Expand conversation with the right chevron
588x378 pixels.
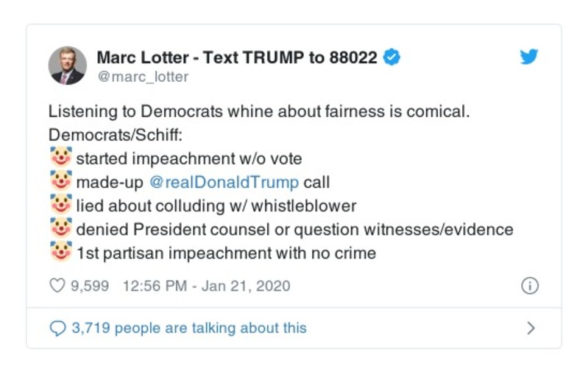tap(531, 328)
